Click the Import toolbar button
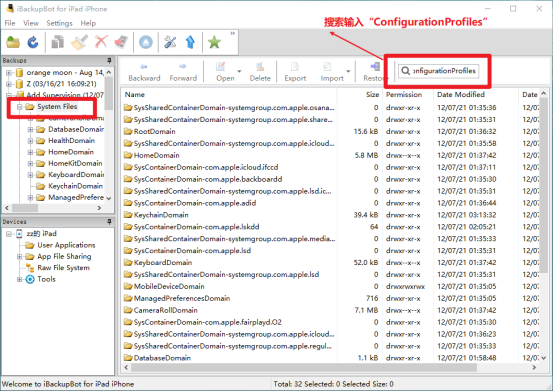This screenshot has height=392, width=554. 332,72
